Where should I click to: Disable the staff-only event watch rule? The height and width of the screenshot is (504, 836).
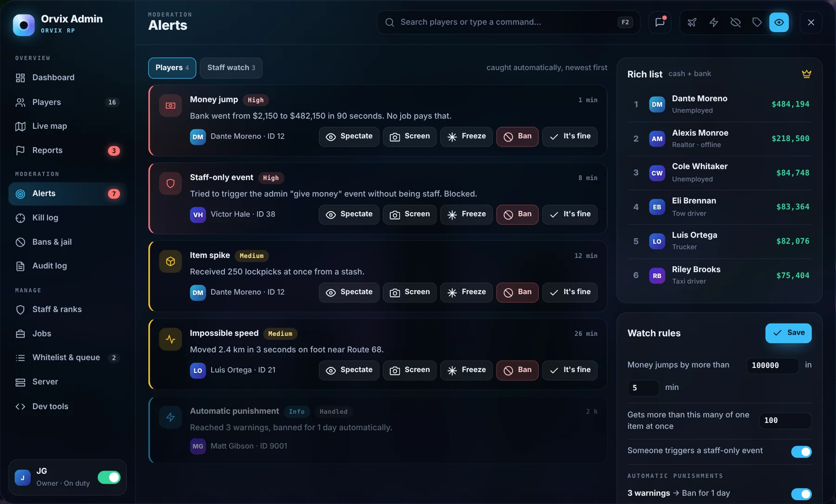click(801, 452)
